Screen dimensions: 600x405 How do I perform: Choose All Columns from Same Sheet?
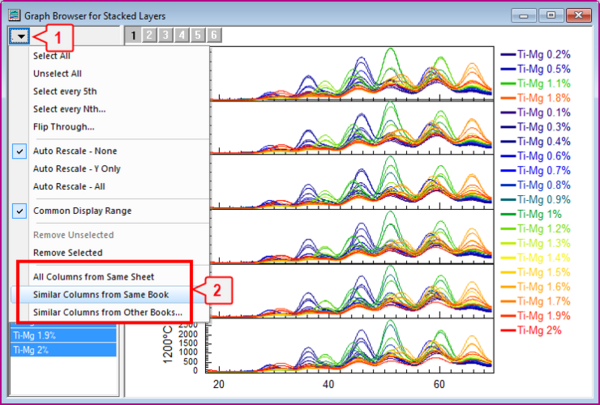point(93,277)
